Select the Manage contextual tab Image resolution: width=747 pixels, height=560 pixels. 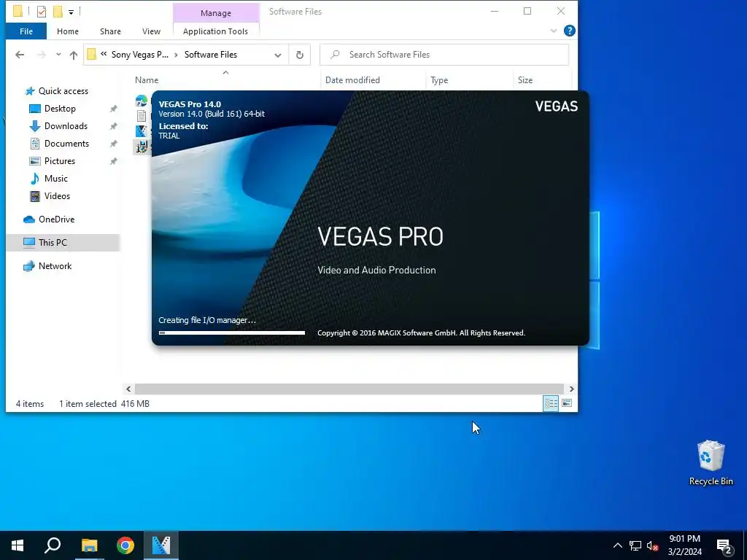(x=216, y=13)
